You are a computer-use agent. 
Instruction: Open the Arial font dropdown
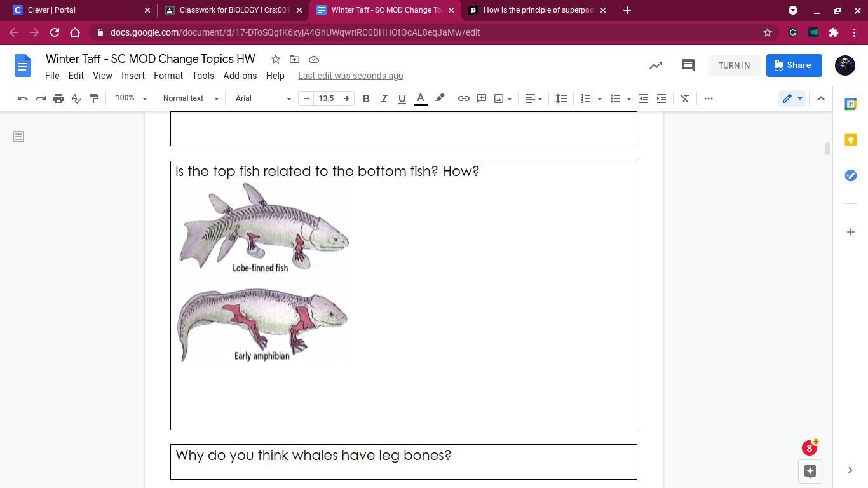tap(263, 98)
